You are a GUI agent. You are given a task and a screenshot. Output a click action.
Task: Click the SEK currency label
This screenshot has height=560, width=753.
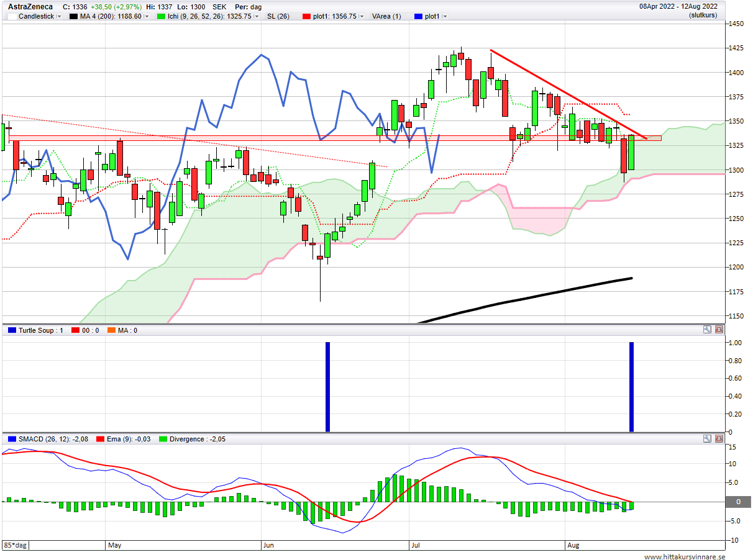pyautogui.click(x=219, y=6)
